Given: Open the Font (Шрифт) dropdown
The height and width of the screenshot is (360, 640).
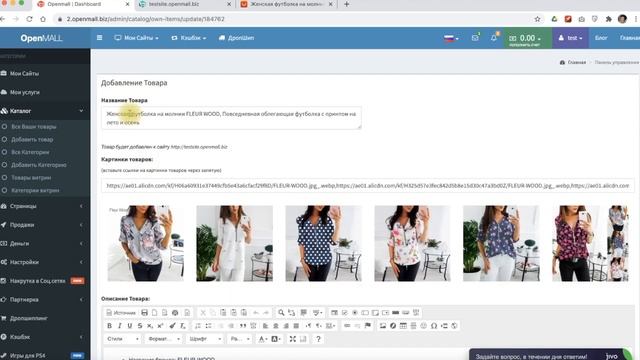Looking at the screenshot, I should pyautogui.click(x=205, y=339).
